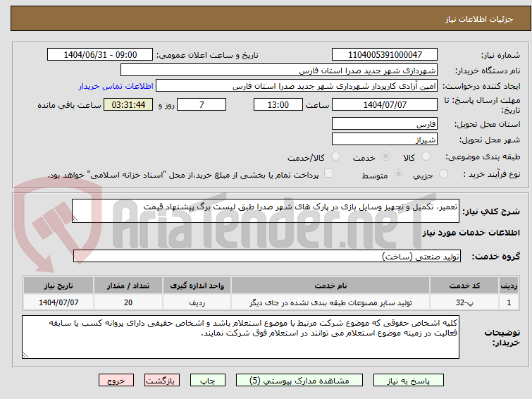Click service name cell تولید سایر مصنوعات
Viewport: 532px width, 399px height.
click(x=330, y=302)
